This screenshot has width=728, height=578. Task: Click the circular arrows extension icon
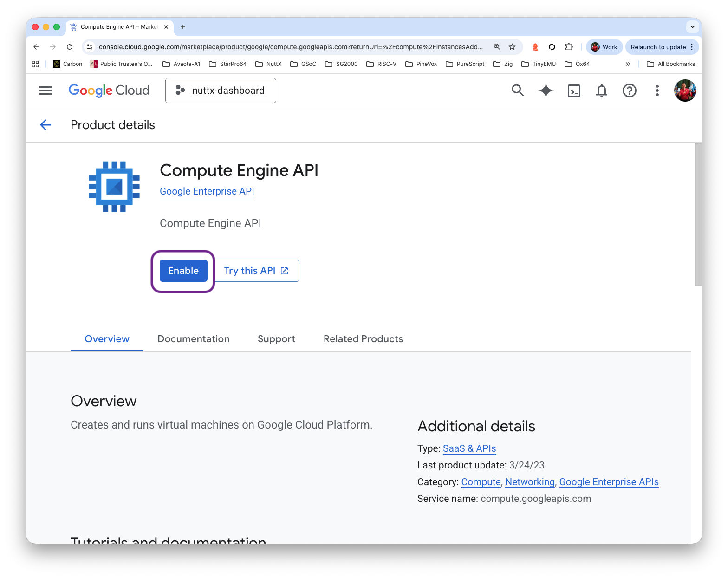pyautogui.click(x=552, y=47)
